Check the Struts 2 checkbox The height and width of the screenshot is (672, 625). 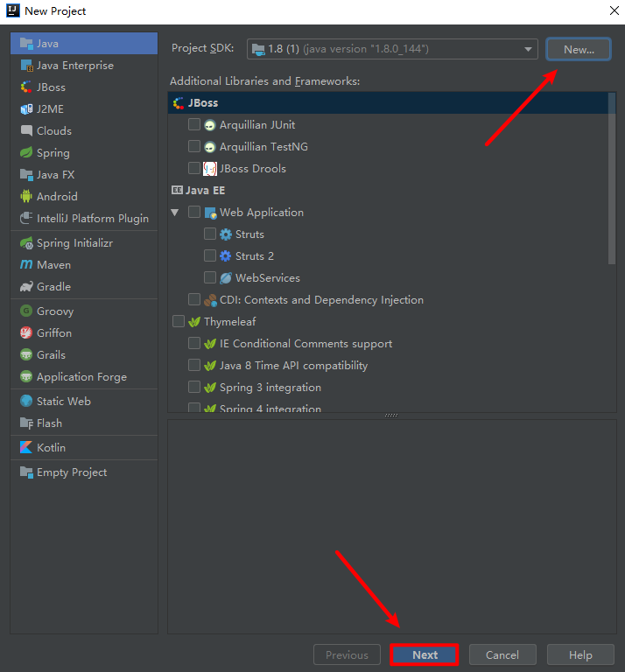point(210,255)
